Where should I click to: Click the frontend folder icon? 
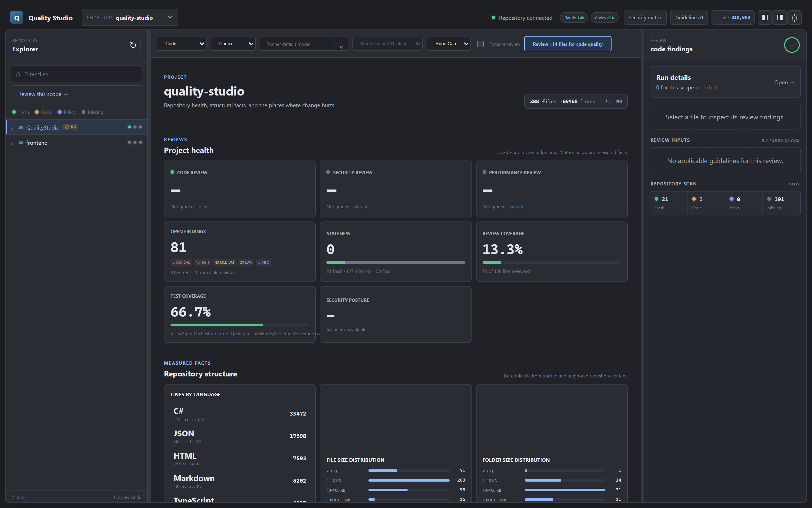(x=21, y=143)
